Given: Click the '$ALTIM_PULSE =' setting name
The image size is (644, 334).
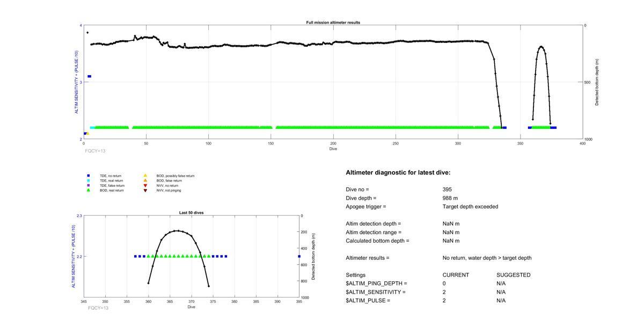Looking at the screenshot, I should tap(368, 301).
